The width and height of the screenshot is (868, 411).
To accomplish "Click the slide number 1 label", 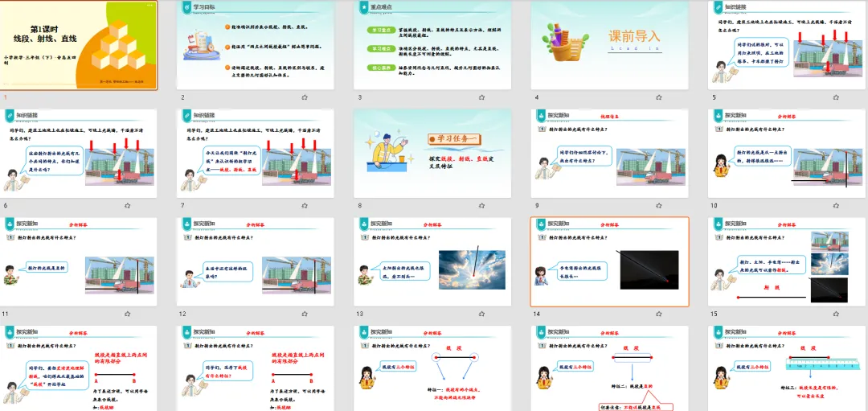I will click(5, 97).
